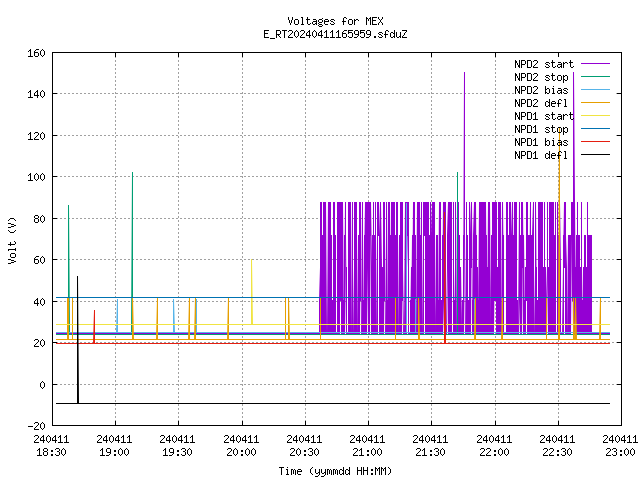Click the y-axis tick value 80
The width and height of the screenshot is (640, 480).
pyautogui.click(x=39, y=219)
